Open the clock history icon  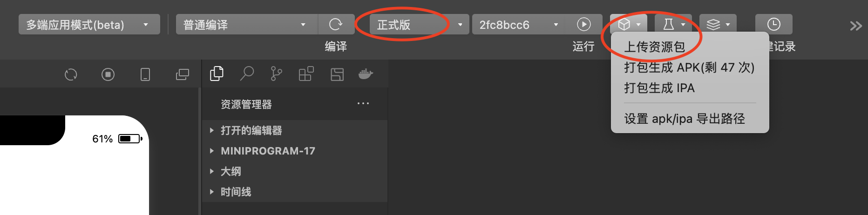[774, 24]
